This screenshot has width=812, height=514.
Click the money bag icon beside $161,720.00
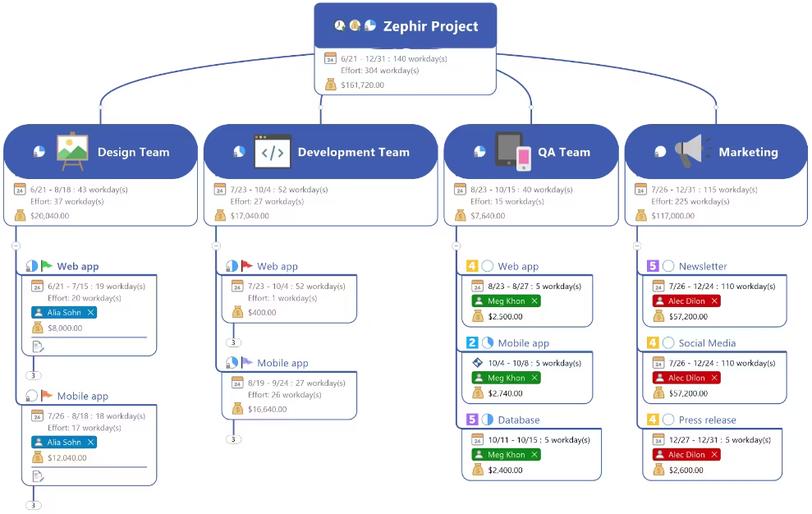[x=330, y=85]
